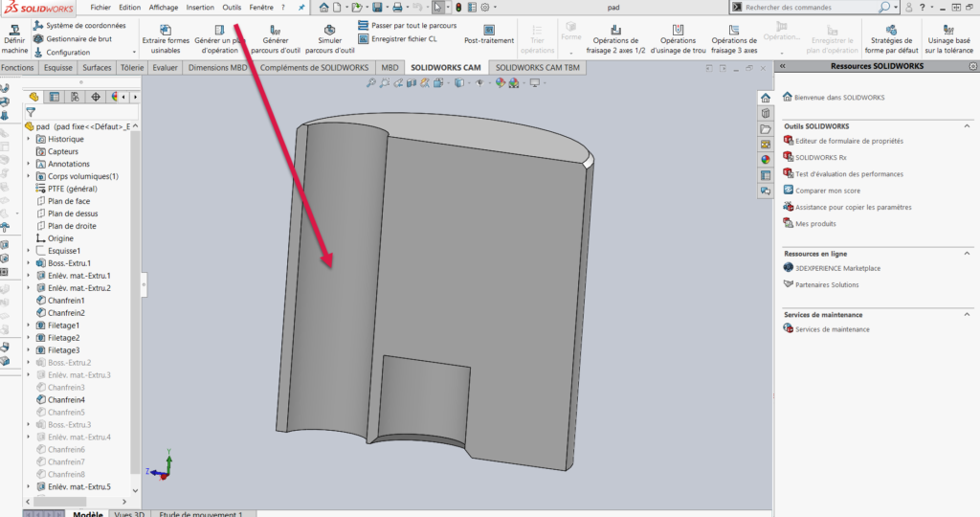The height and width of the screenshot is (517, 980).
Task: Expand the Boss.-Extru.1 tree node
Action: [x=29, y=263]
